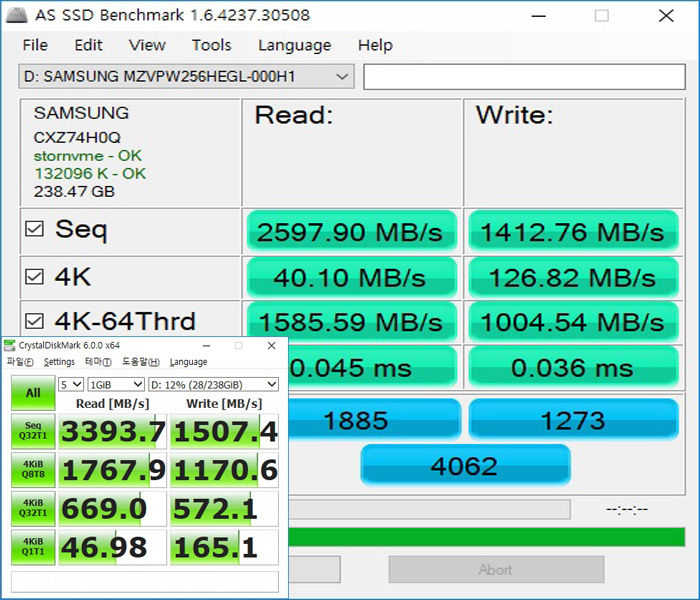Run the 4KiB Q8T8 test button
The width and height of the screenshot is (700, 600).
point(33,470)
